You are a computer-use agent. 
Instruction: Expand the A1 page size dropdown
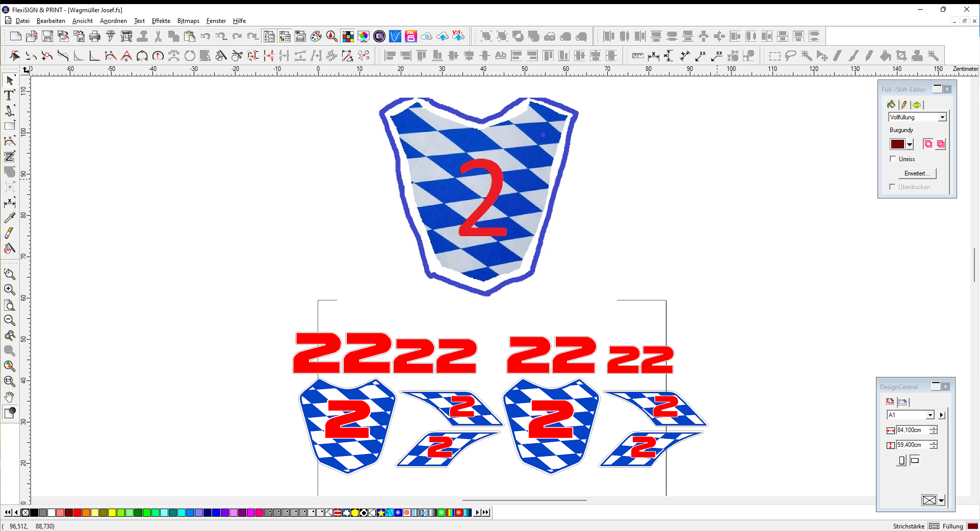coord(930,415)
